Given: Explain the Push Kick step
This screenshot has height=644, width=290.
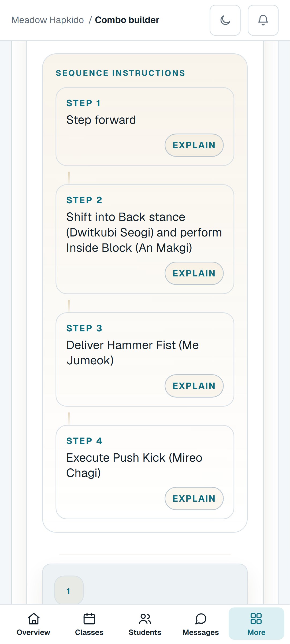Looking at the screenshot, I should [x=194, y=499].
